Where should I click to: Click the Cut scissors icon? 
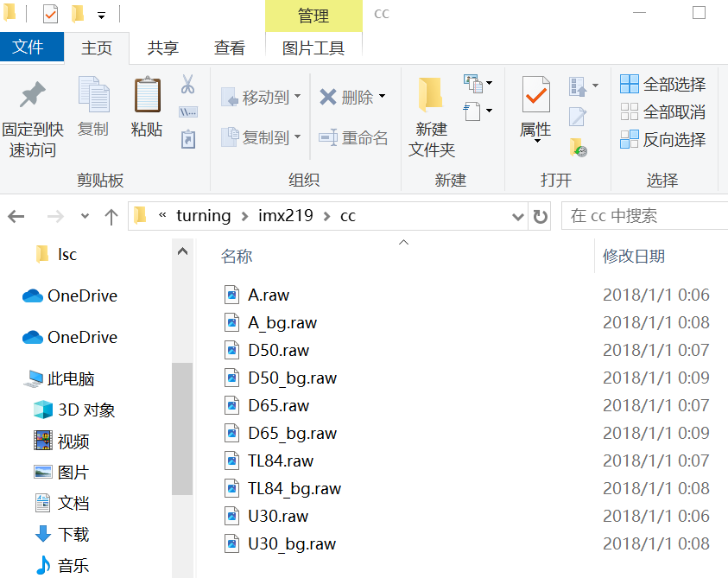click(x=187, y=85)
